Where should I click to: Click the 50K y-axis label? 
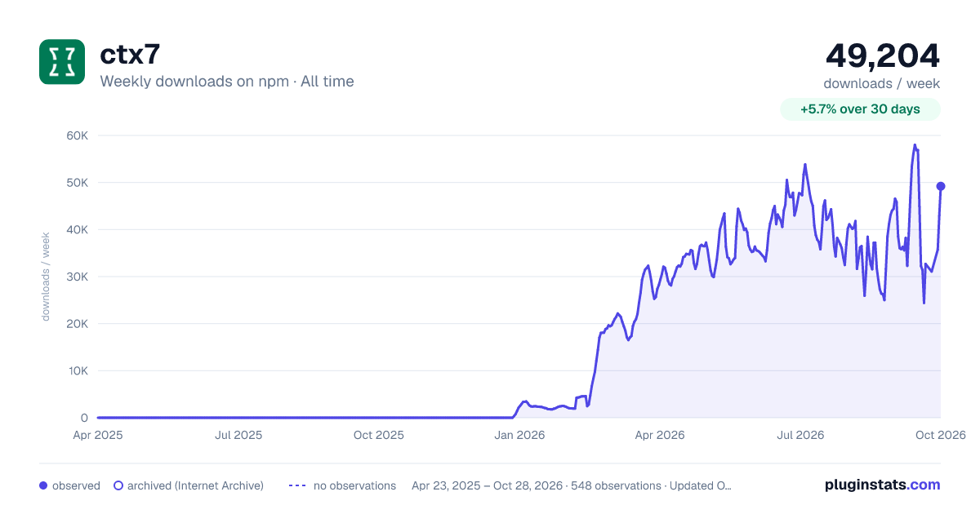coord(77,183)
